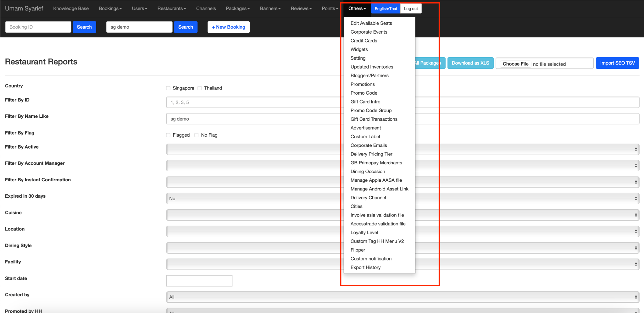Screen dimensions: 644x313
Task: Go to Knowledge Base link
Action: 71,8
